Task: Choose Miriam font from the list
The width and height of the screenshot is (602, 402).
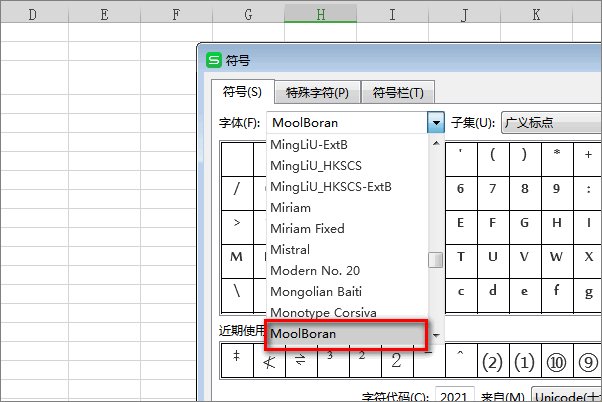Action: click(x=347, y=208)
